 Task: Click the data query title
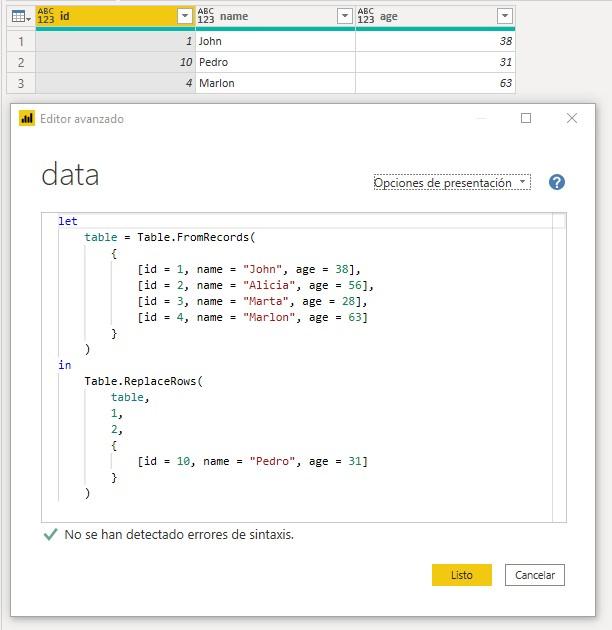(x=70, y=175)
